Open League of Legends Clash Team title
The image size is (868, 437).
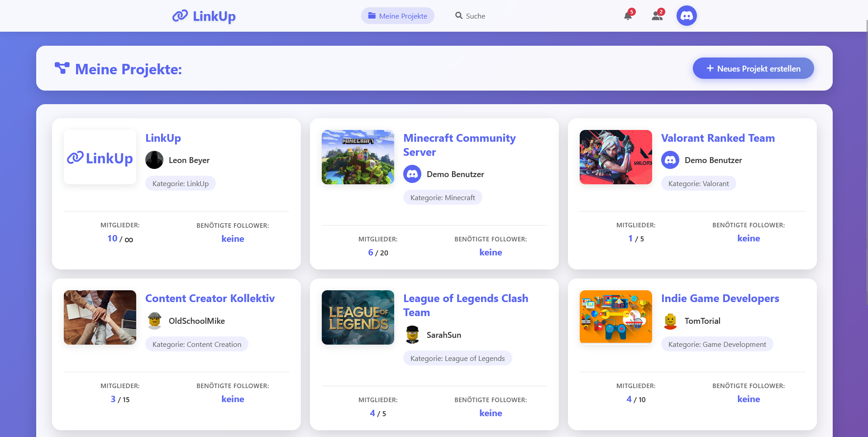coord(466,305)
